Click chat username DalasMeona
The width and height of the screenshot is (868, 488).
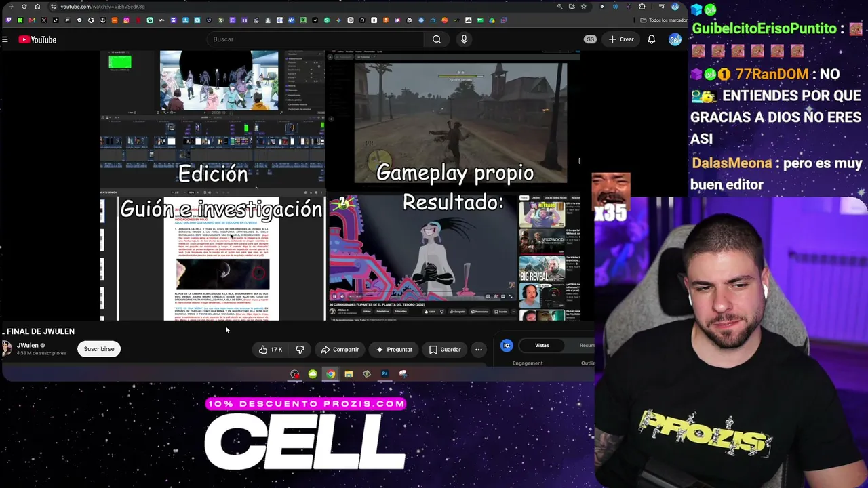click(x=732, y=163)
